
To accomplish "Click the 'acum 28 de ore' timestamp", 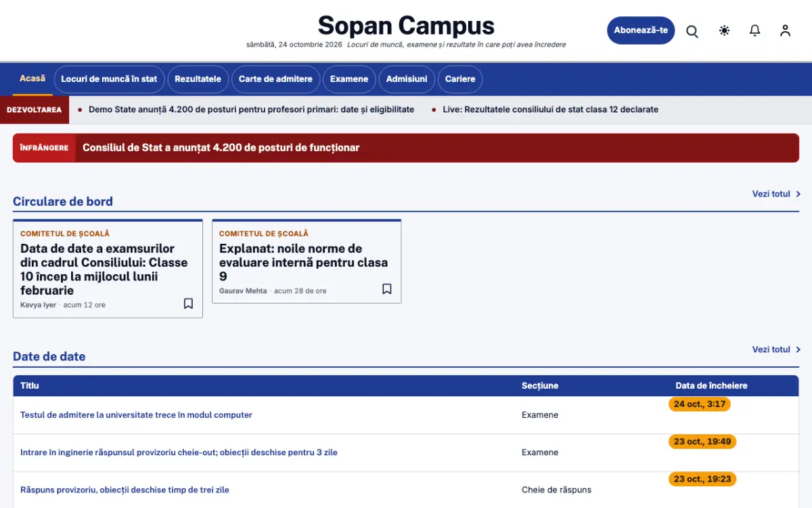I will click(300, 291).
